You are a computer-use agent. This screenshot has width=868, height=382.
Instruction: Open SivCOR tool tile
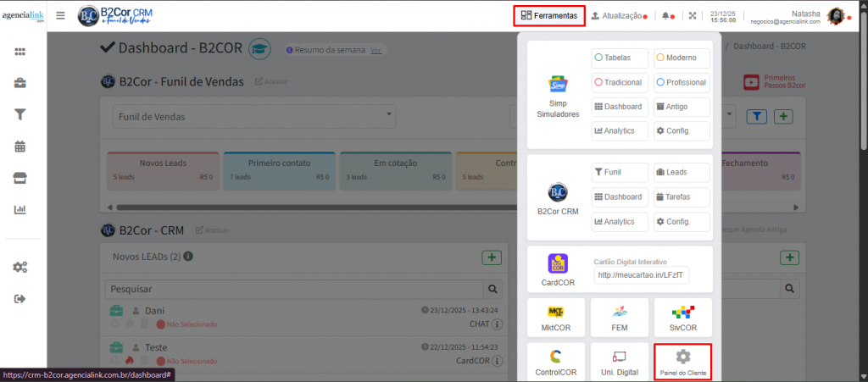[682, 317]
